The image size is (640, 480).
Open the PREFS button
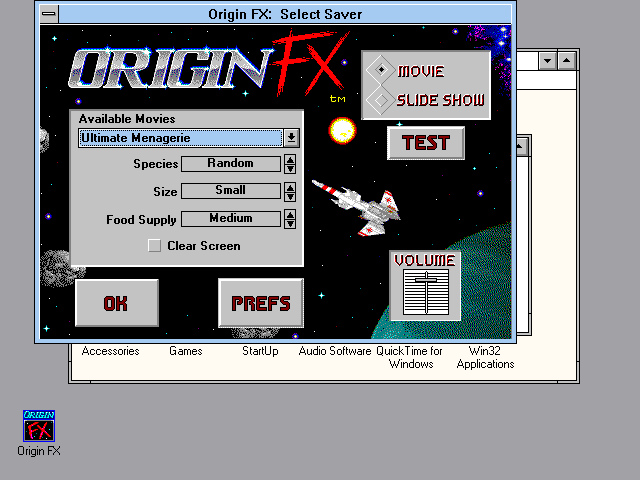click(261, 303)
